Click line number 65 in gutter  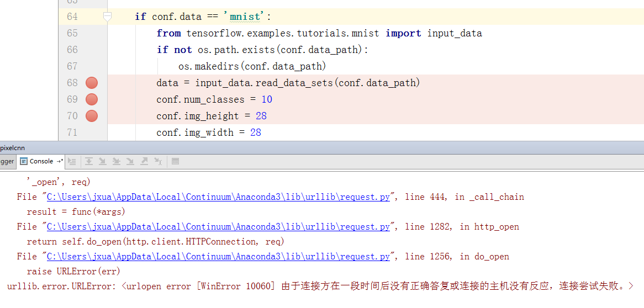(x=72, y=33)
